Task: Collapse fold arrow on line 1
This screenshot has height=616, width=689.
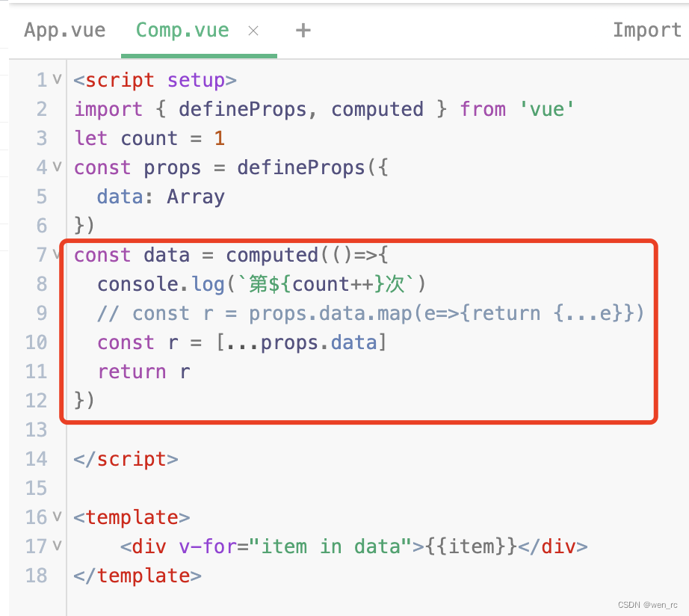Action: tap(57, 79)
